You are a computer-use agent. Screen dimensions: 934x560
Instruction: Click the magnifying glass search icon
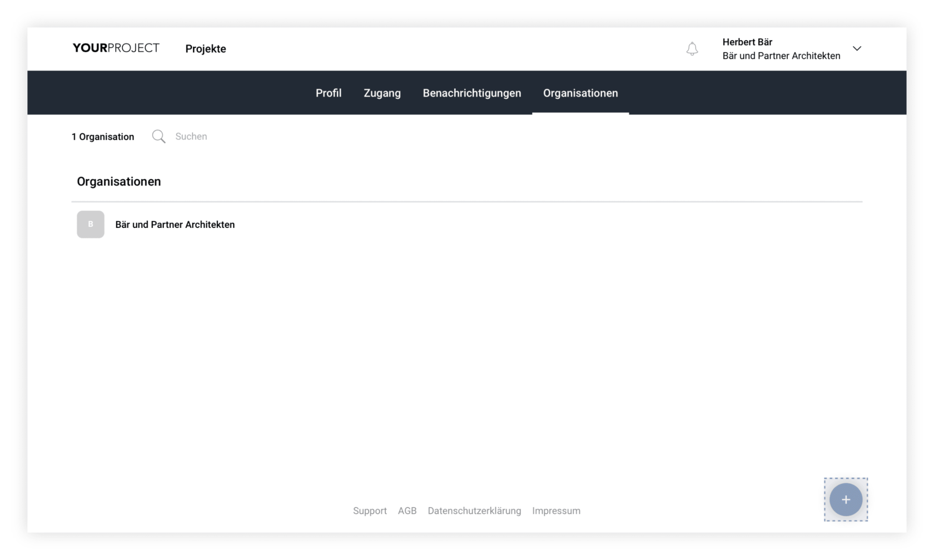[158, 137]
